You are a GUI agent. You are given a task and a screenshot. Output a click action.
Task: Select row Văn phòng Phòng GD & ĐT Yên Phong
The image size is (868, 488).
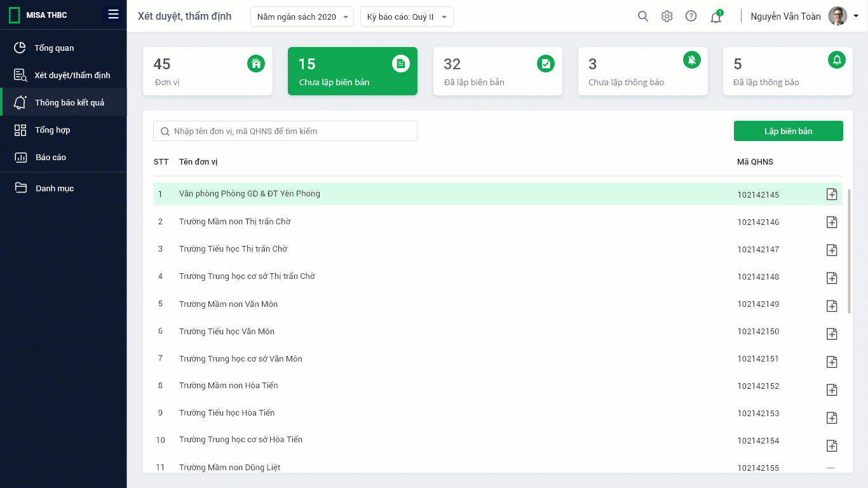498,194
